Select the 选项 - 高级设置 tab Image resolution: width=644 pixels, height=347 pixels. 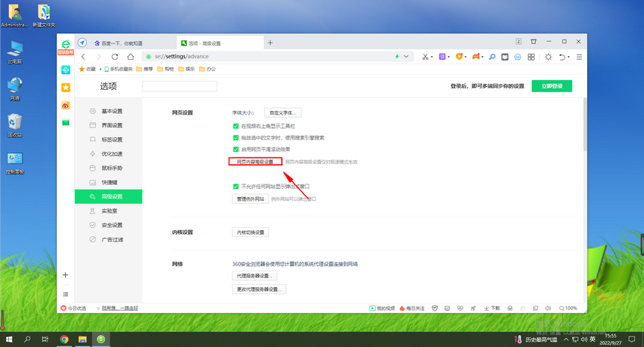(x=220, y=43)
